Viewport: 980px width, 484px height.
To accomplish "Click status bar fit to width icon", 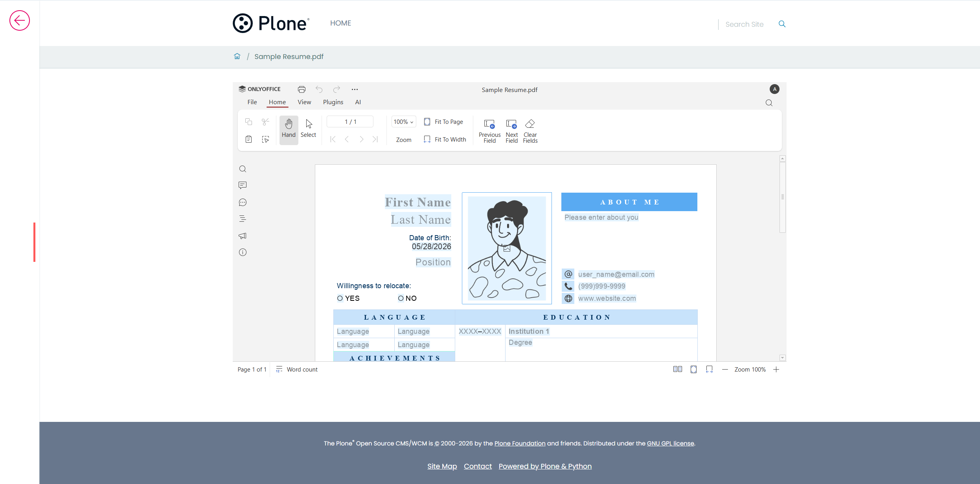I will point(709,369).
